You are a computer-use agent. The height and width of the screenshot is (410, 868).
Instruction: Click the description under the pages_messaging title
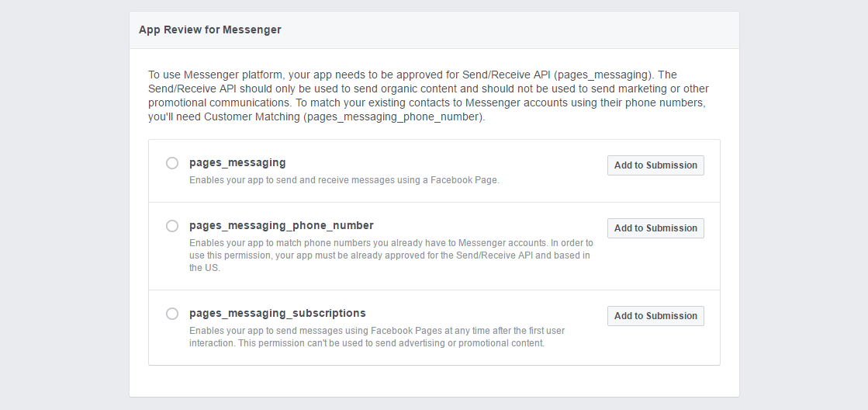pos(344,180)
